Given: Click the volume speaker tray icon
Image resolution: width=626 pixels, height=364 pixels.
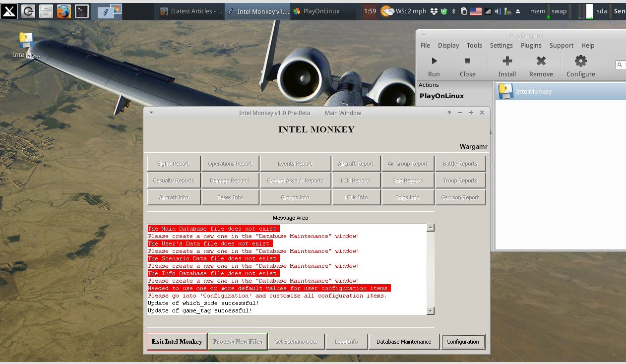Looking at the screenshot, I should 498,11.
